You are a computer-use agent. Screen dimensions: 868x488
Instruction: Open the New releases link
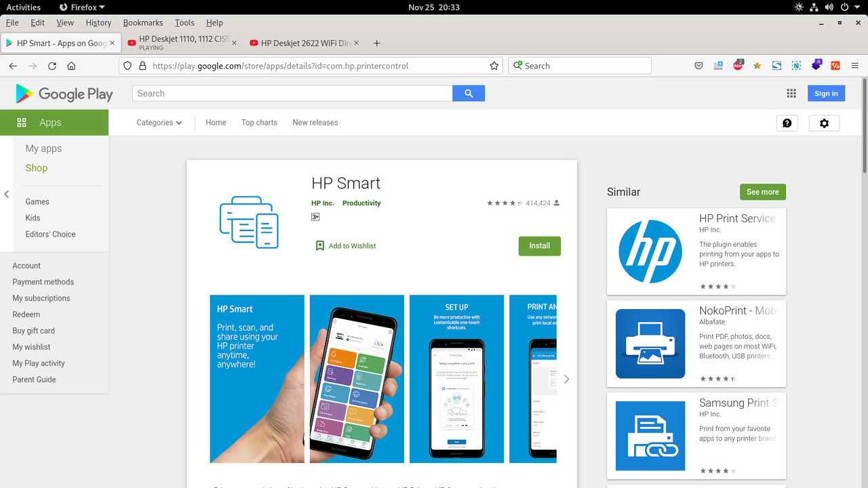click(315, 123)
